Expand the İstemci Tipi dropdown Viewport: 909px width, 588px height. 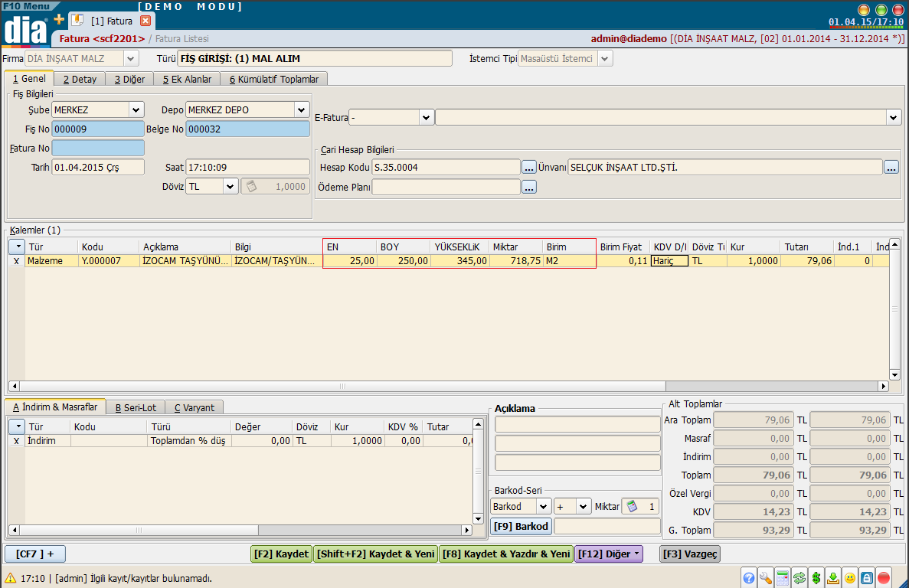click(605, 58)
